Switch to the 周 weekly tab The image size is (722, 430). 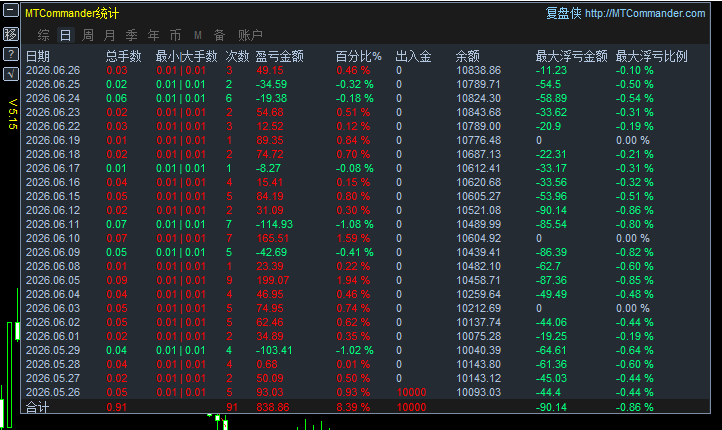coord(87,35)
